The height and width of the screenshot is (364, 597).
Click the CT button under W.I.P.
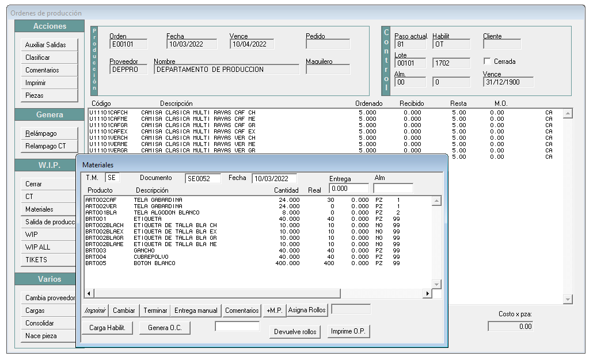(48, 197)
